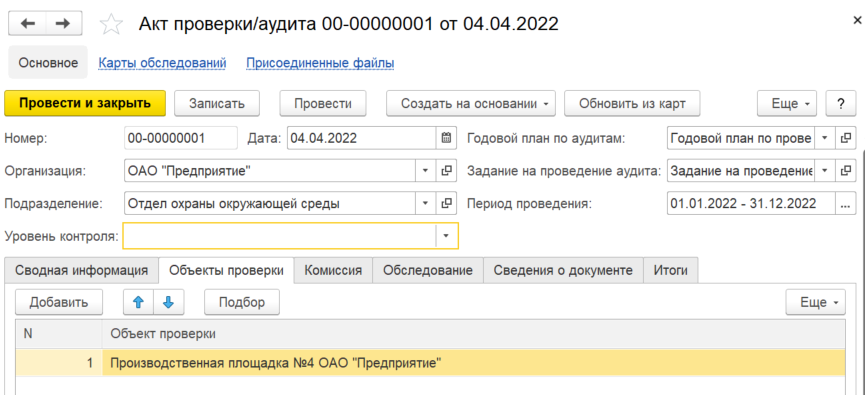Click the Провести и закрыть button
The width and height of the screenshot is (865, 395).
(x=85, y=104)
